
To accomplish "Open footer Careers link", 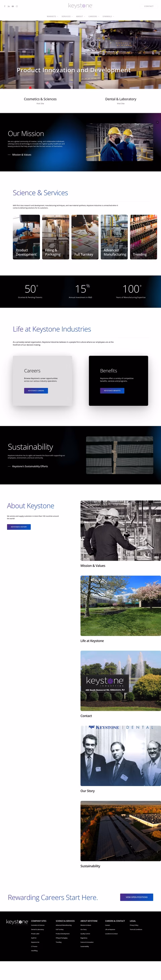I will click(x=108, y=925).
